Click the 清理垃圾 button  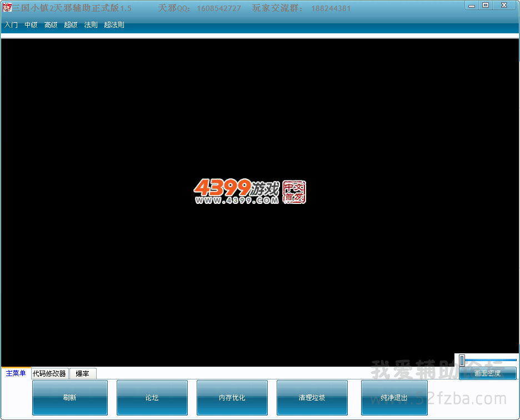click(312, 397)
